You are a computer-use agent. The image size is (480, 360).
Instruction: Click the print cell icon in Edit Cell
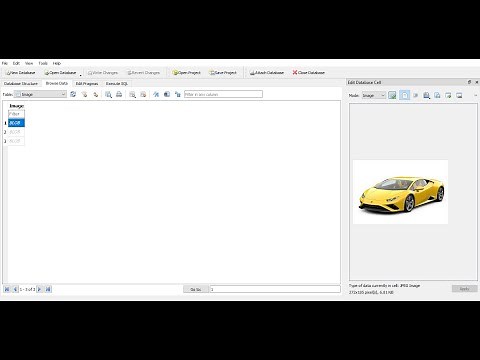point(426,96)
